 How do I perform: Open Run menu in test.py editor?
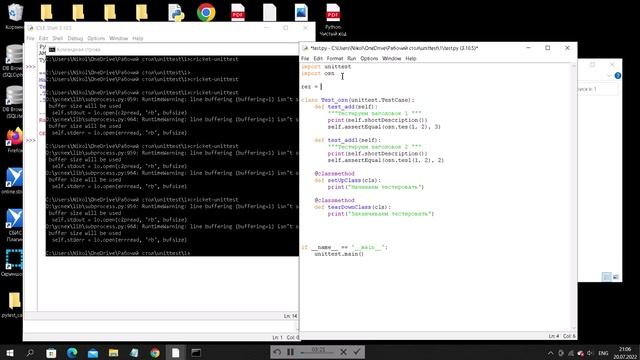pos(351,58)
